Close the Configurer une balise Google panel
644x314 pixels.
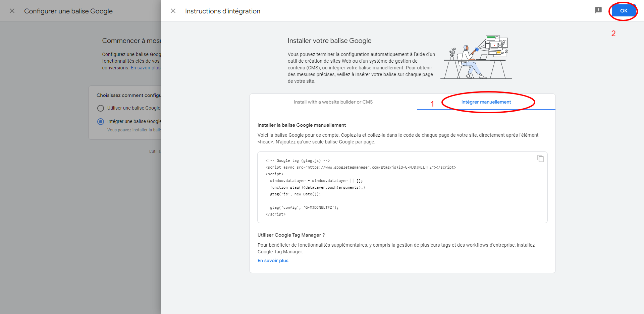pyautogui.click(x=12, y=11)
